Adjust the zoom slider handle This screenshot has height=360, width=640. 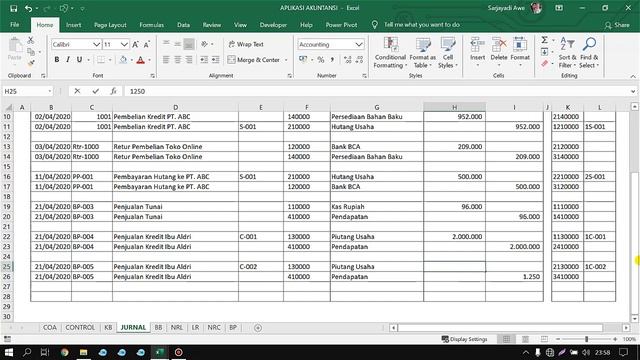(x=587, y=339)
